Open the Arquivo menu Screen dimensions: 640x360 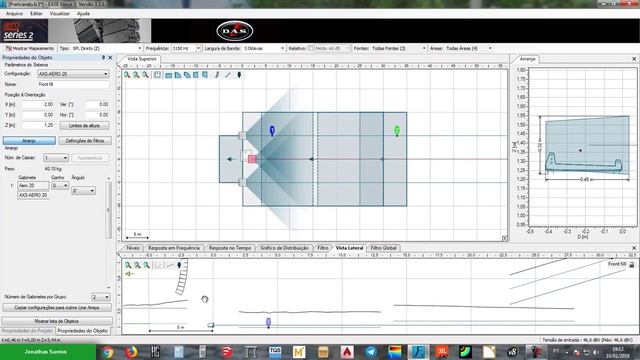point(14,13)
